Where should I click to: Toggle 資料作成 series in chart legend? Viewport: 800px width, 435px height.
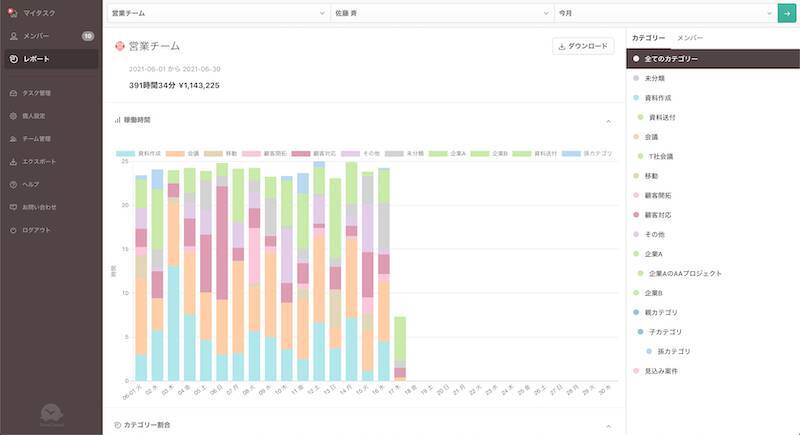(141, 154)
